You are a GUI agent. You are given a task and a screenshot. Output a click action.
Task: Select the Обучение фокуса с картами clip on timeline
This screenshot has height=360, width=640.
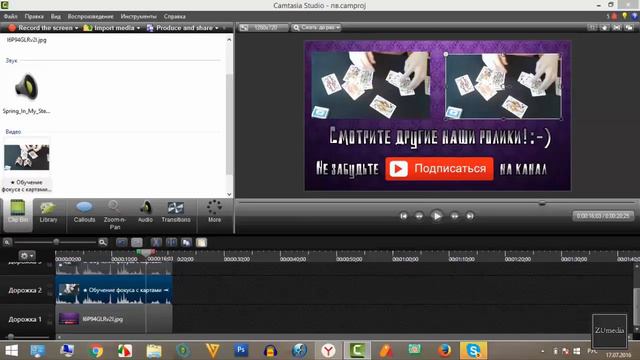click(x=114, y=290)
